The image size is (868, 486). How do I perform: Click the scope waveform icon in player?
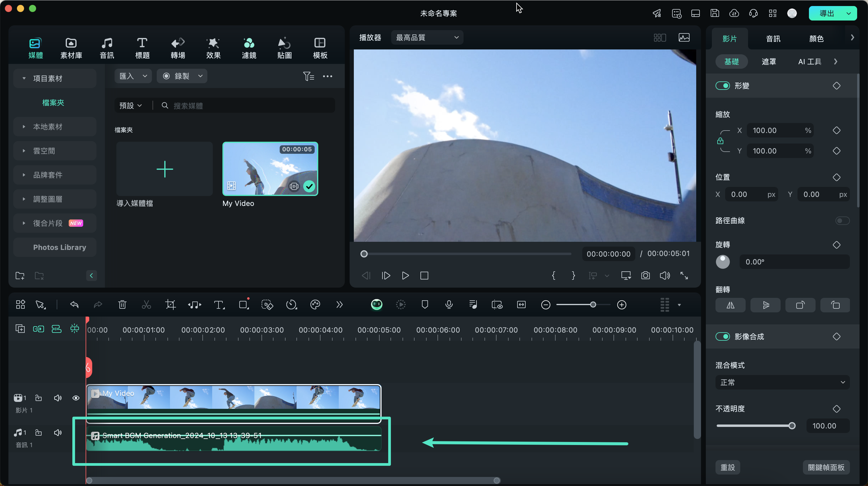point(684,37)
